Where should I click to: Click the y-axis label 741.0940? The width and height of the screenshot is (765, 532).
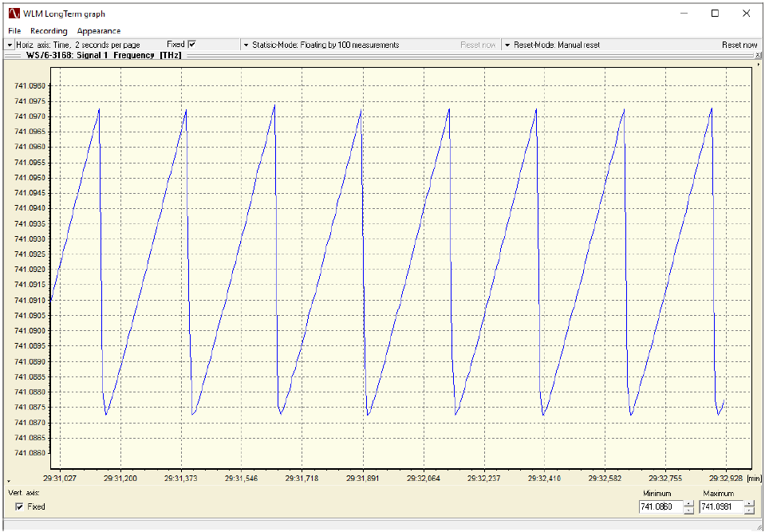30,209
